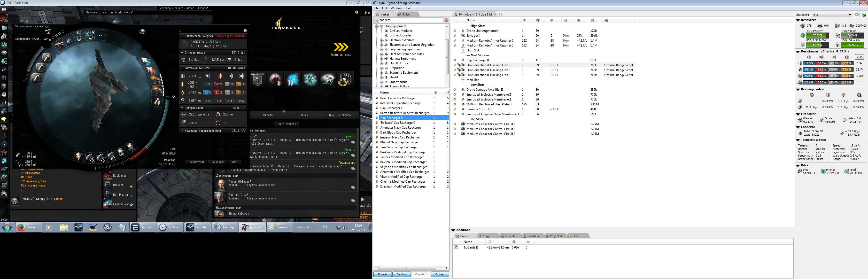Open the File menu in pyfa
The height and width of the screenshot is (279, 868).
(x=376, y=8)
